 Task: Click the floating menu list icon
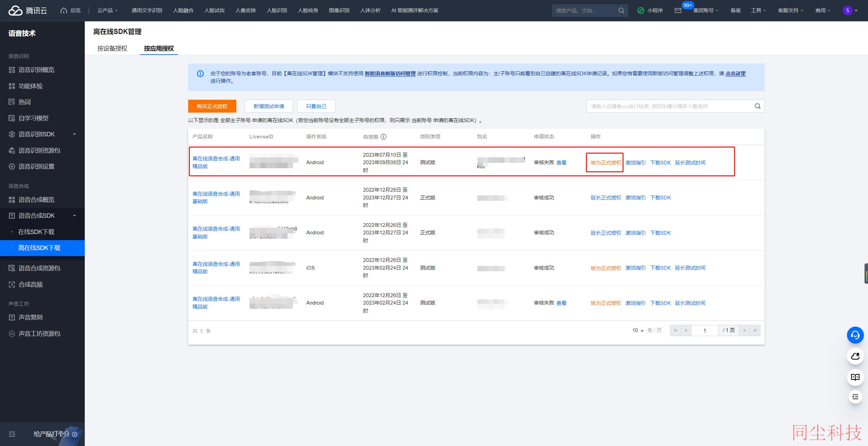point(855,397)
